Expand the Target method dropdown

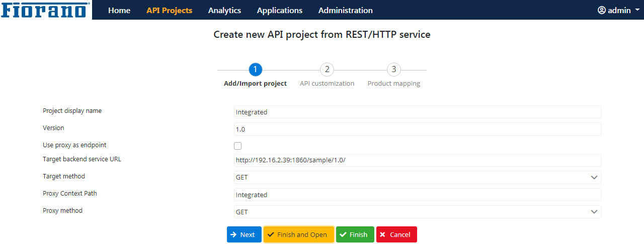[x=418, y=177]
